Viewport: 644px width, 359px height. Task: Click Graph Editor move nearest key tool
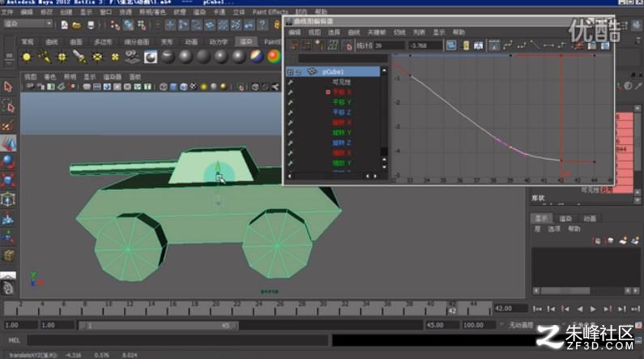coord(293,45)
